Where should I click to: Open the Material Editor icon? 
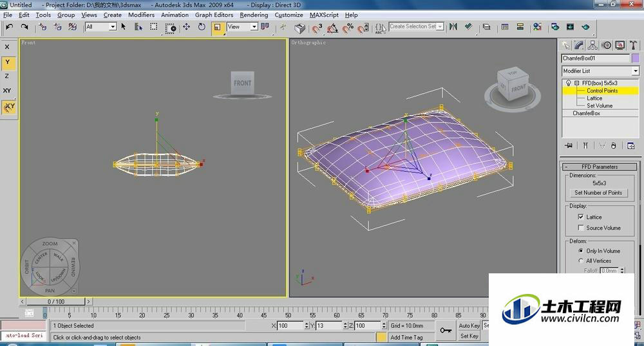[537, 27]
